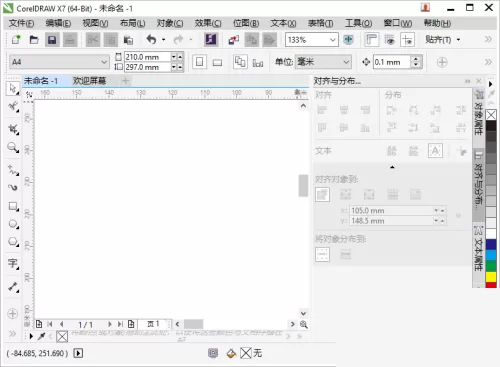Activate the Zoom magnifier tool

[13, 147]
